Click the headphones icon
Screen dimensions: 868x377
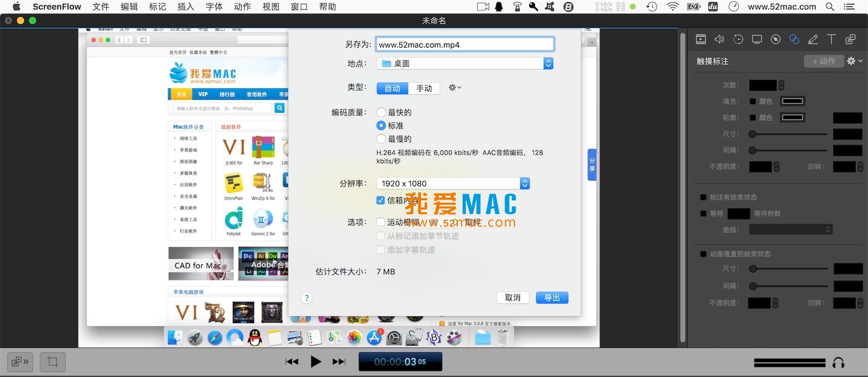point(838,363)
